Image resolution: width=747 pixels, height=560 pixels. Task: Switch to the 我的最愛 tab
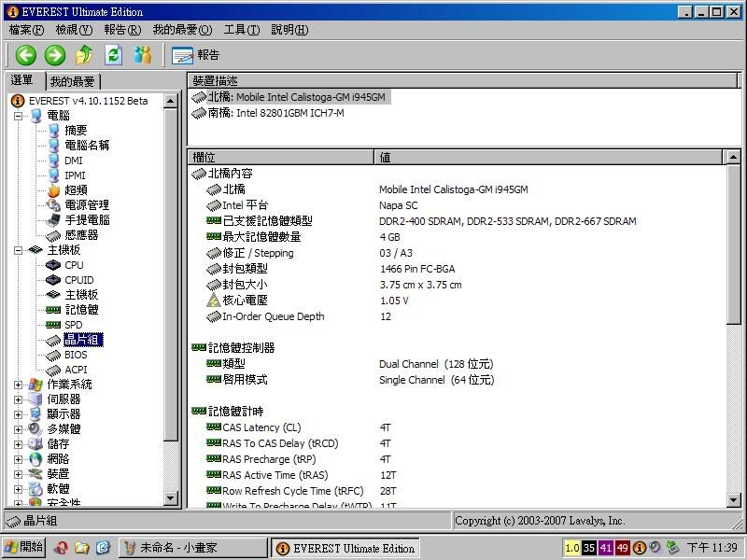pos(73,81)
